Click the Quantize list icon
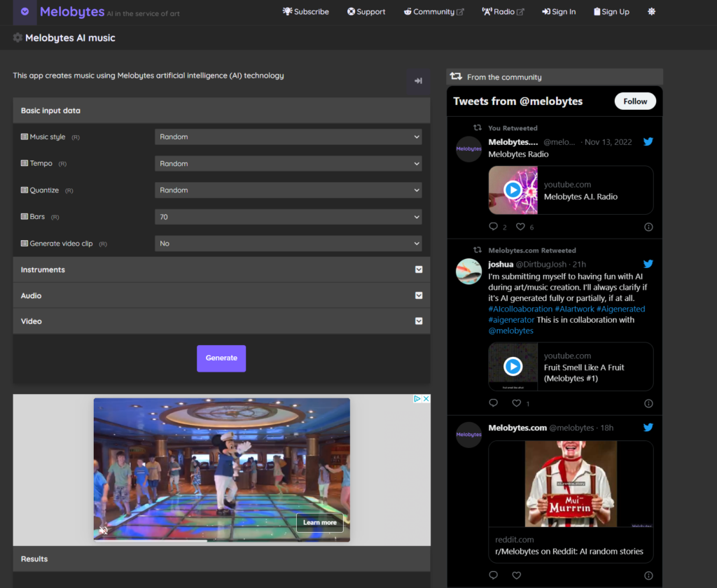717x588 pixels. (x=25, y=190)
